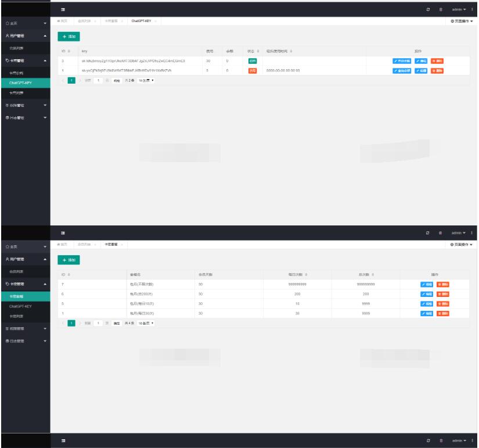
Task: Delete key ID 1 using its 删除 button
Action: pos(437,71)
